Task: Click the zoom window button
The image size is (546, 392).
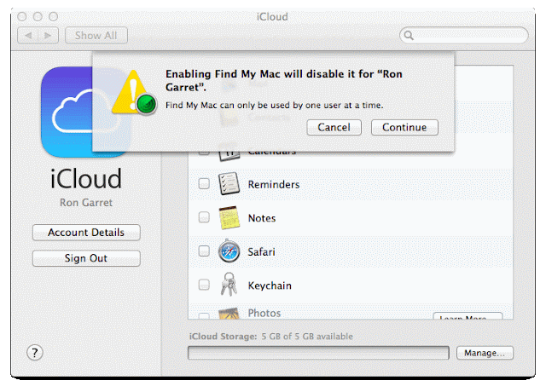Action: pyautogui.click(x=53, y=16)
